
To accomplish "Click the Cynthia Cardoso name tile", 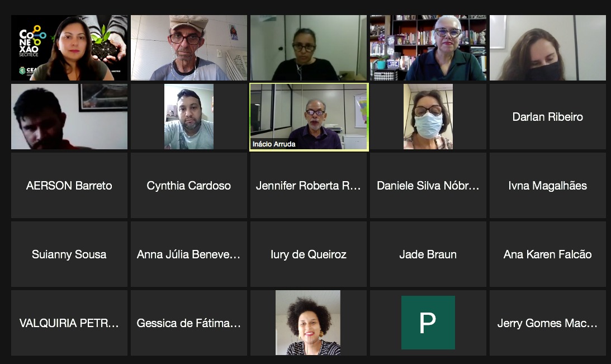I will [189, 186].
